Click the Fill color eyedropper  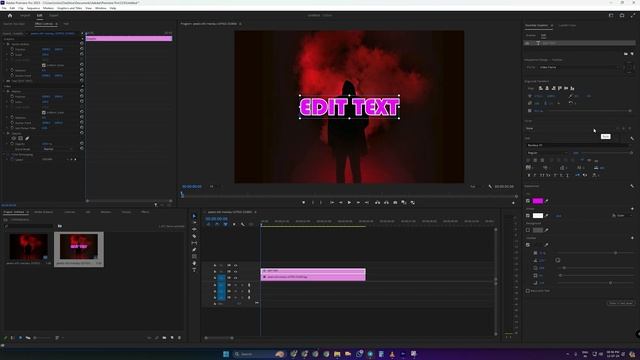coord(547,201)
